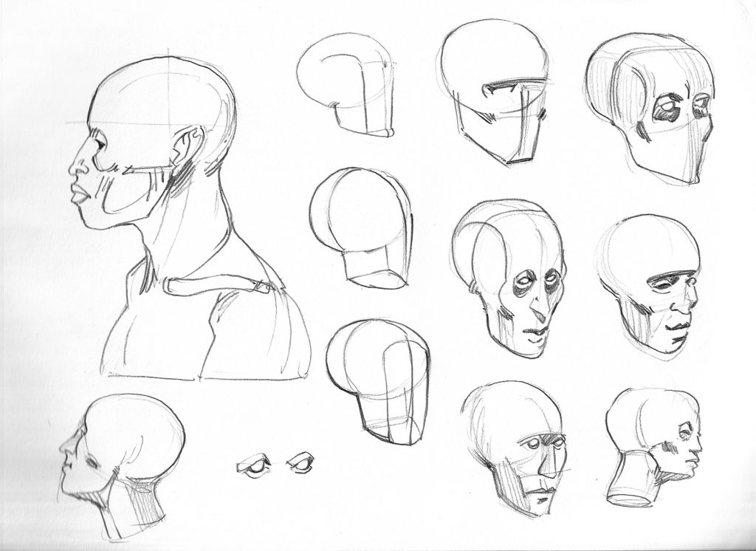Select the top-right head with hollow eye sockets
This screenshot has width=756, height=551.
pos(651,109)
